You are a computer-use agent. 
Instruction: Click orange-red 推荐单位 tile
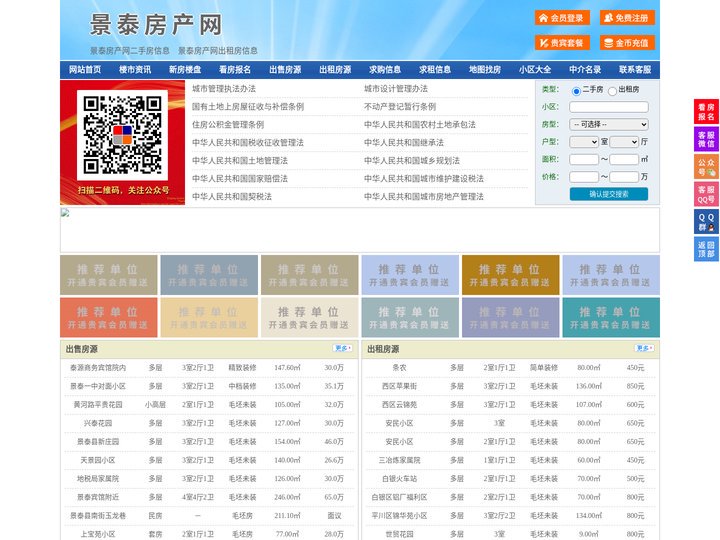click(x=108, y=318)
